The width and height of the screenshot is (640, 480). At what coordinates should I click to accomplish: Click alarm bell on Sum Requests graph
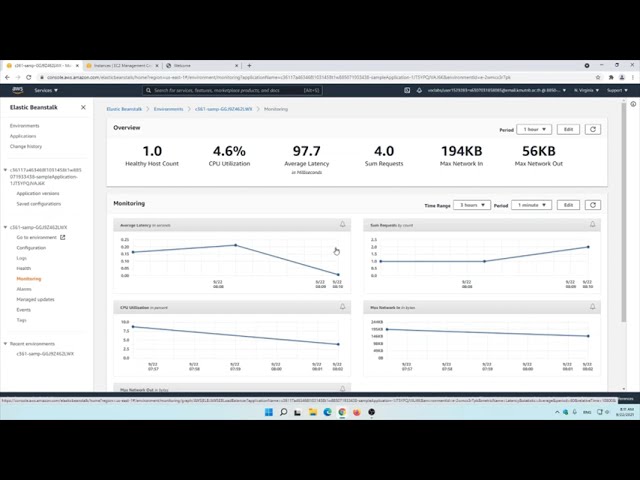pos(592,224)
